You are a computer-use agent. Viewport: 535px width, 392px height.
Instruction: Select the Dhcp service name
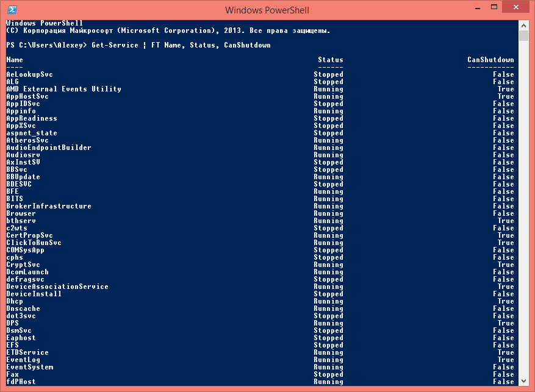tap(15, 301)
